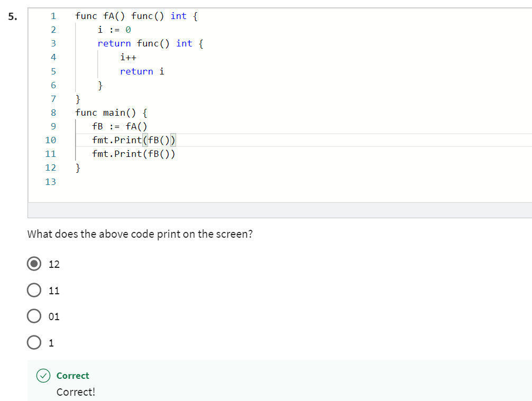Click the 'i := 0' statement on line 2
Screen dimensions: 532x401
pos(114,30)
